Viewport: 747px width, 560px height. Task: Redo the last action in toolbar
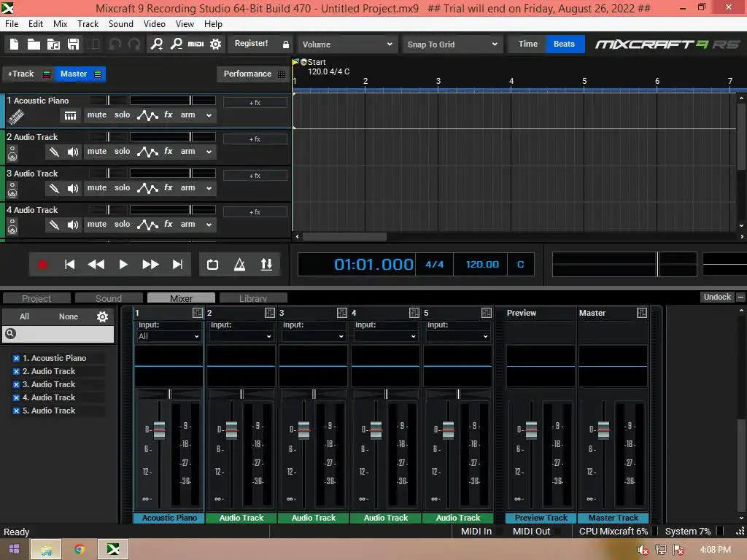coord(134,44)
